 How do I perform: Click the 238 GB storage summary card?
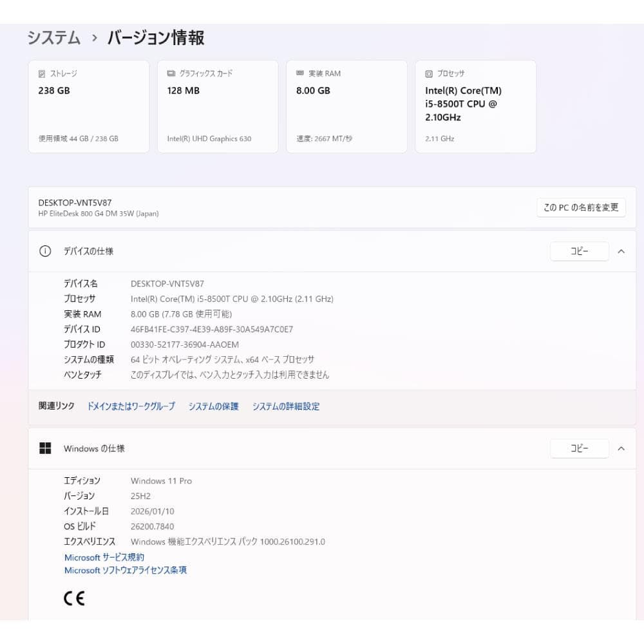coord(88,106)
